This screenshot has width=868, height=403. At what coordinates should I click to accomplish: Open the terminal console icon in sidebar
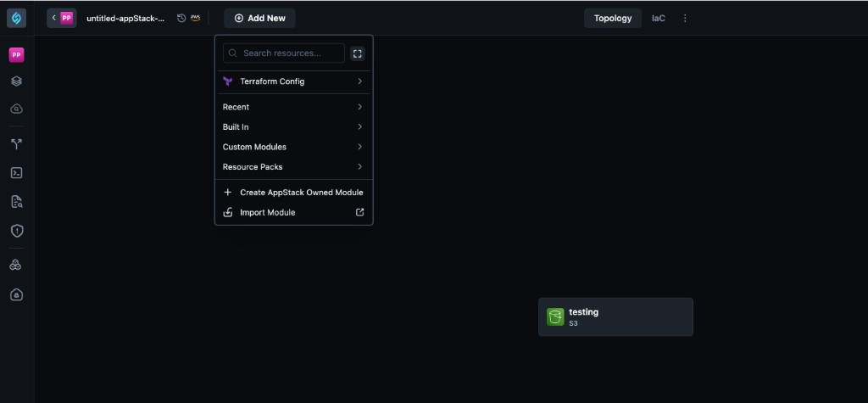tap(17, 173)
